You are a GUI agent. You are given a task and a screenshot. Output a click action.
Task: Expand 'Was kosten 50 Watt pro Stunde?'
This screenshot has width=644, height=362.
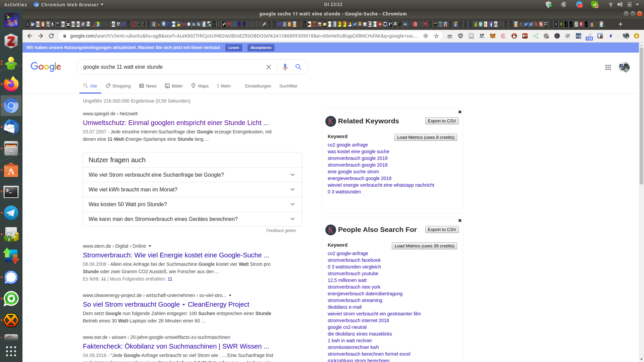192,204
